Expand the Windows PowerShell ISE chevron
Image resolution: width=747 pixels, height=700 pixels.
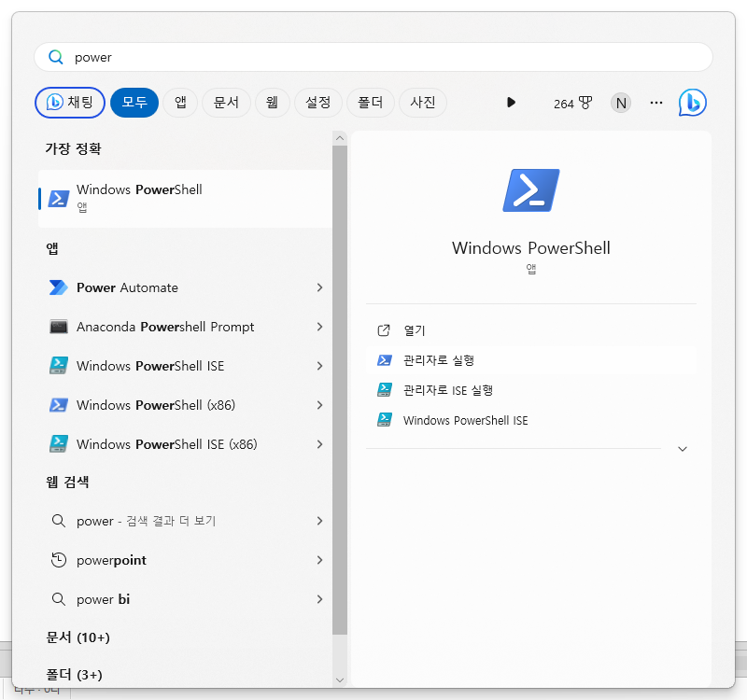coord(319,366)
